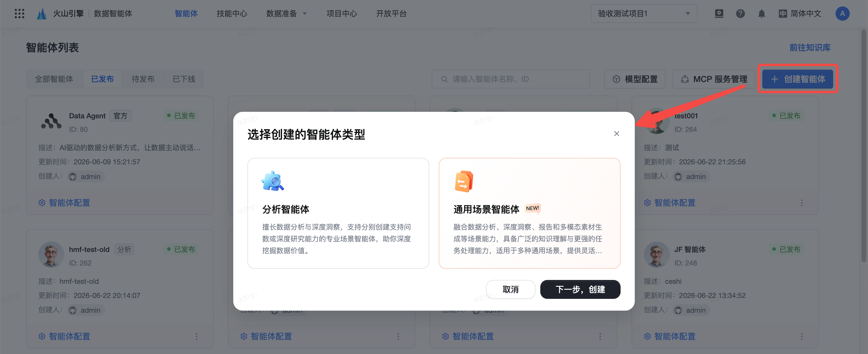Confirm with 下一步，创建 button

pos(580,289)
